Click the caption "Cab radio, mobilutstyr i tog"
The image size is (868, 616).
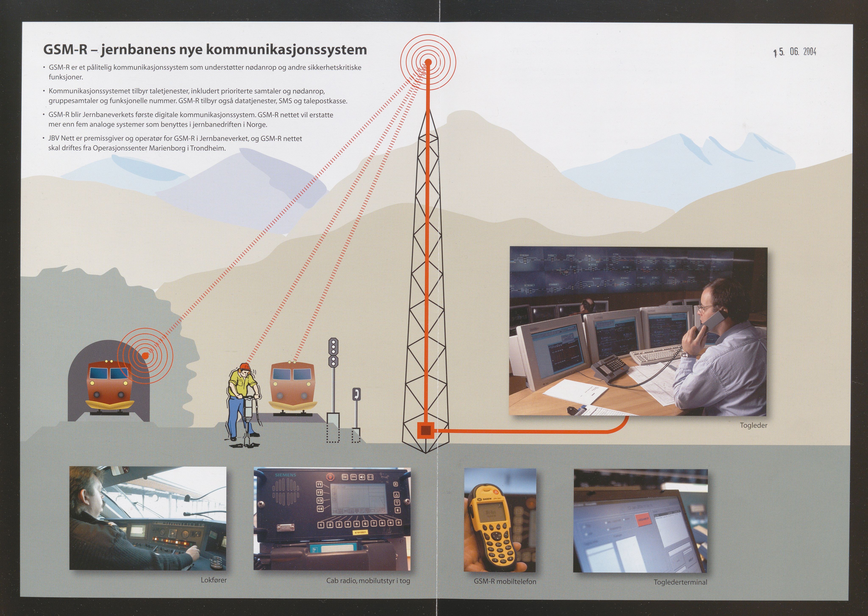(368, 581)
